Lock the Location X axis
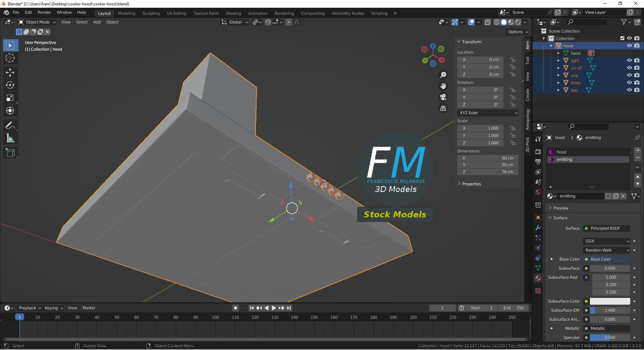Image resolution: width=644 pixels, height=350 pixels. point(513,60)
